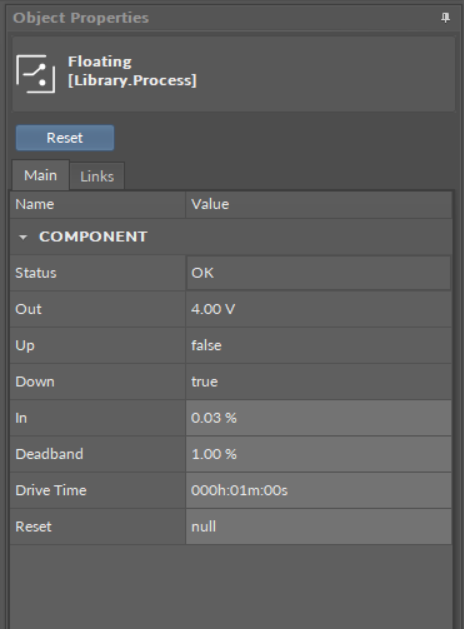Screen dimensions: 464x629
Task: Click the Name column header
Action: click(x=98, y=204)
